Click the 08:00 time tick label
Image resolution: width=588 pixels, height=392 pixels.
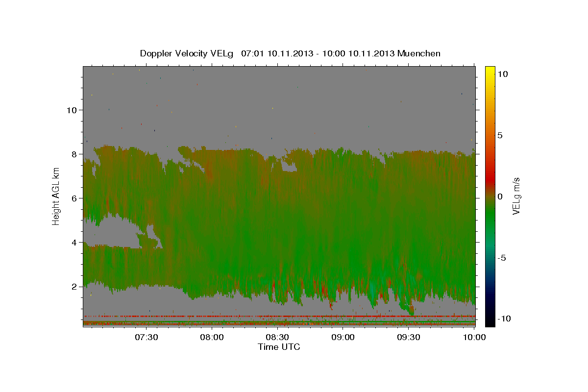212,337
